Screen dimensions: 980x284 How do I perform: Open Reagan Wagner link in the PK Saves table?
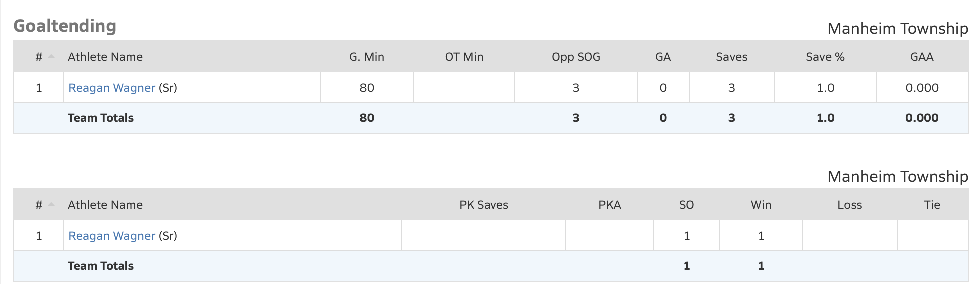click(x=112, y=236)
